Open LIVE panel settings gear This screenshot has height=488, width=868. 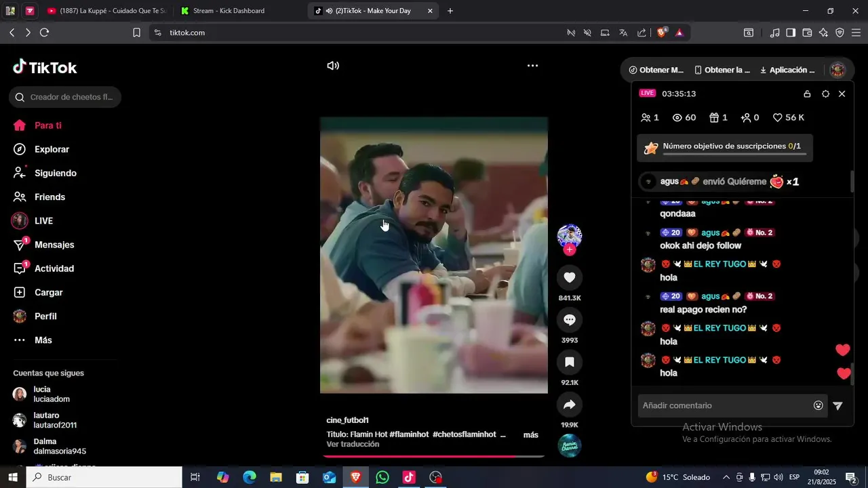[825, 94]
